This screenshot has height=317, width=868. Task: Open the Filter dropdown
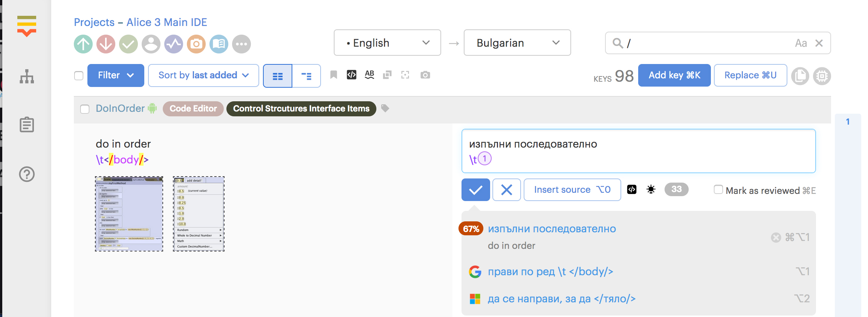pos(116,75)
